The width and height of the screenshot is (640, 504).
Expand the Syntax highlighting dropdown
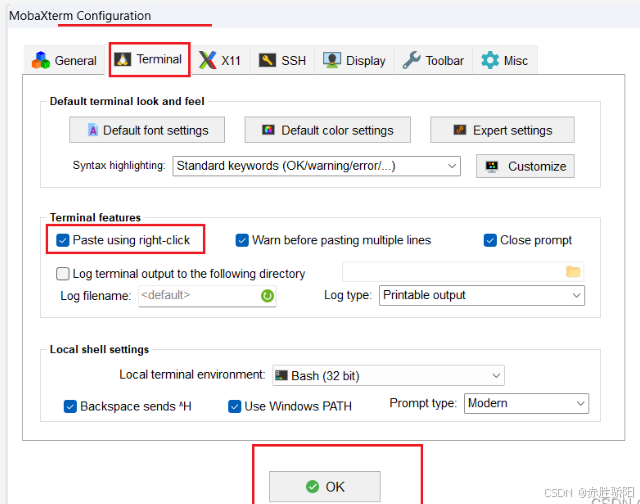pyautogui.click(x=317, y=166)
